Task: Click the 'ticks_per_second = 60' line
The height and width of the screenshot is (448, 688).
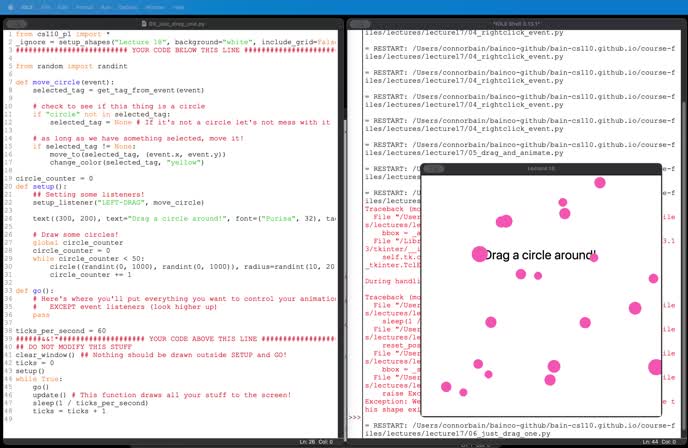Action: coord(61,331)
